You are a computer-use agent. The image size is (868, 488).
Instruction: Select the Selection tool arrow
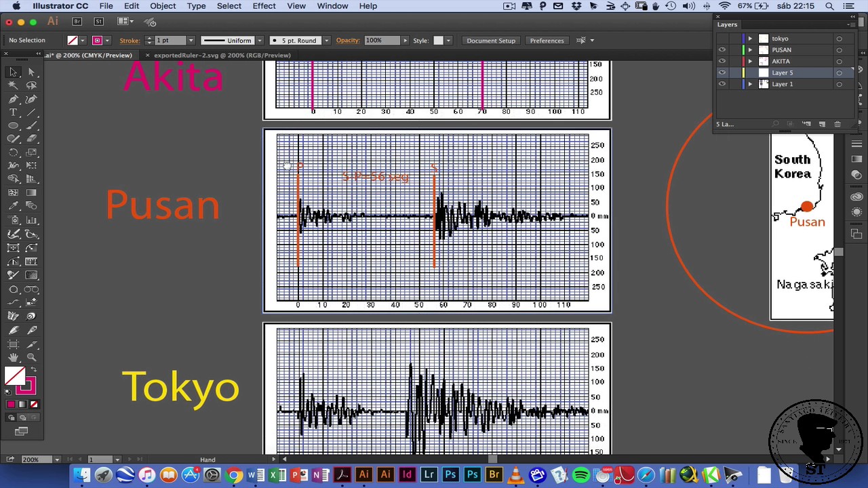click(x=13, y=72)
